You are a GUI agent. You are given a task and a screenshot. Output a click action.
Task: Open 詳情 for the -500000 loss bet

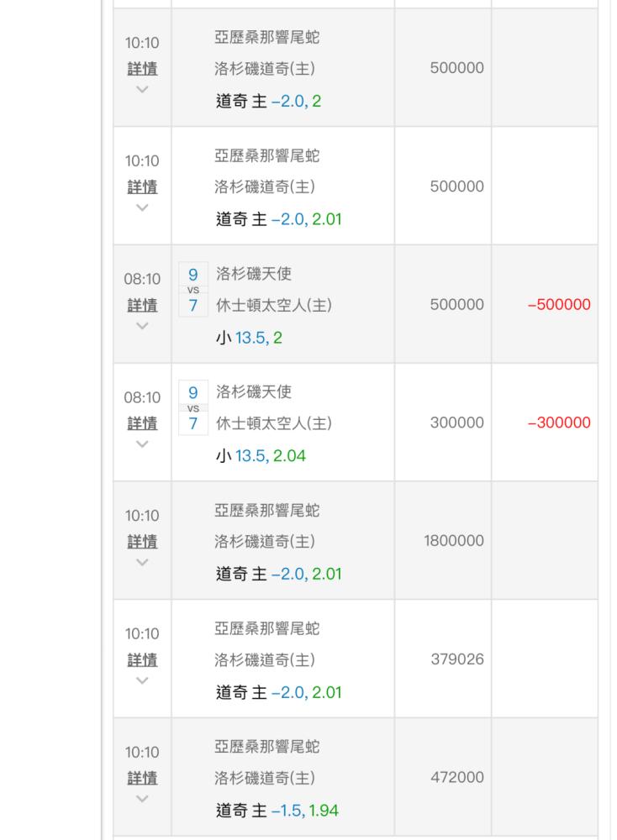coord(142,305)
